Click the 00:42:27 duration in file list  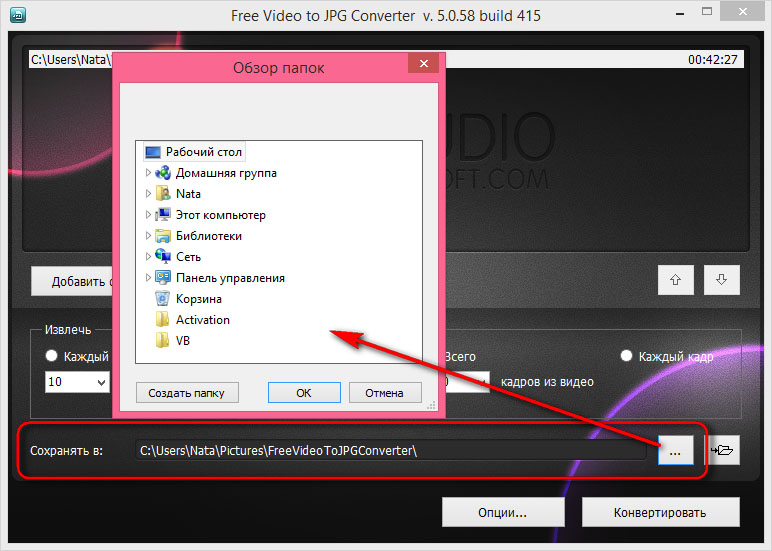713,60
